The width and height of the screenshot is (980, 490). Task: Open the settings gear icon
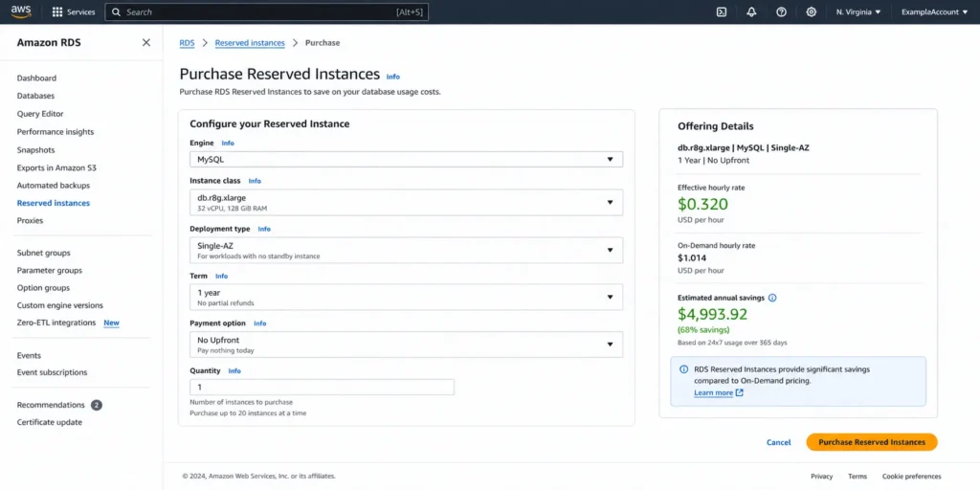[812, 11]
